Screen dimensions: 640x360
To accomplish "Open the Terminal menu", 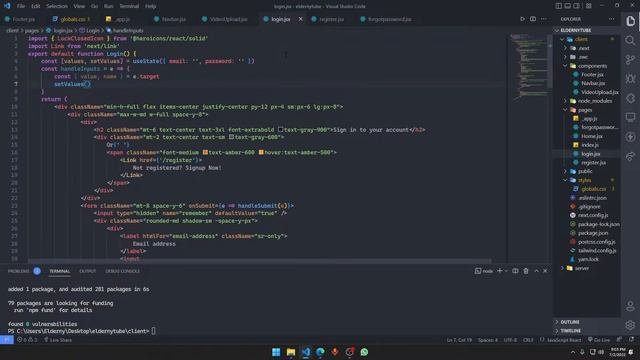I will pyautogui.click(x=129, y=6).
